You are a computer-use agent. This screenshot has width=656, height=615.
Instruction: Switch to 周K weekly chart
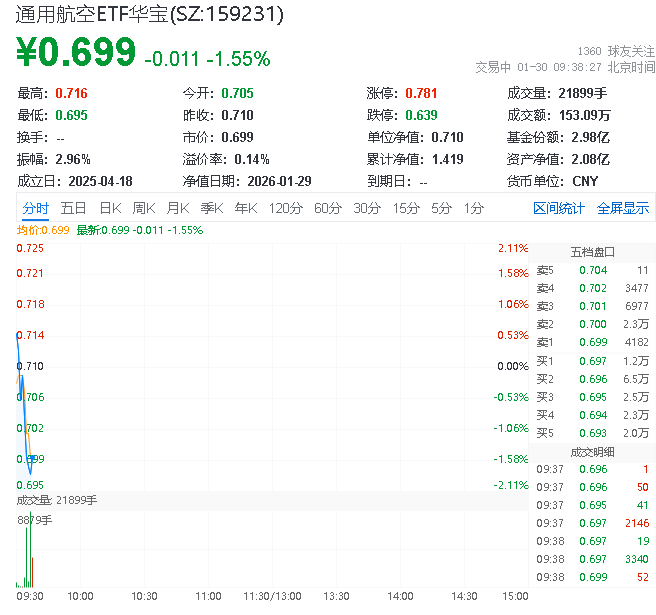144,208
